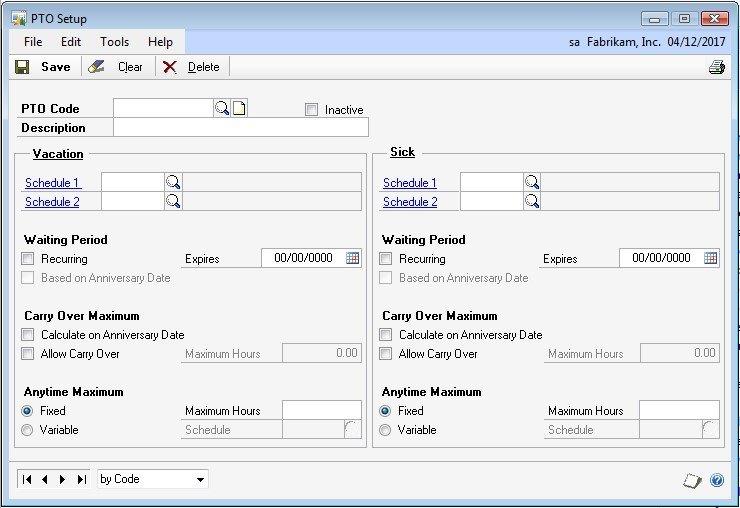Click the Description input field
740x508 pixels.
click(241, 127)
